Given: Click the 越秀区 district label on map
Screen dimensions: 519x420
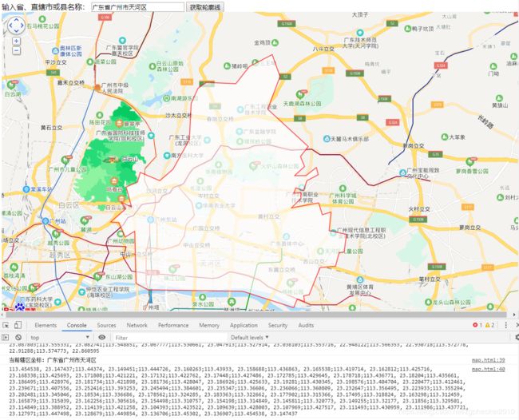Looking at the screenshot, I should pyautogui.click(x=60, y=255).
